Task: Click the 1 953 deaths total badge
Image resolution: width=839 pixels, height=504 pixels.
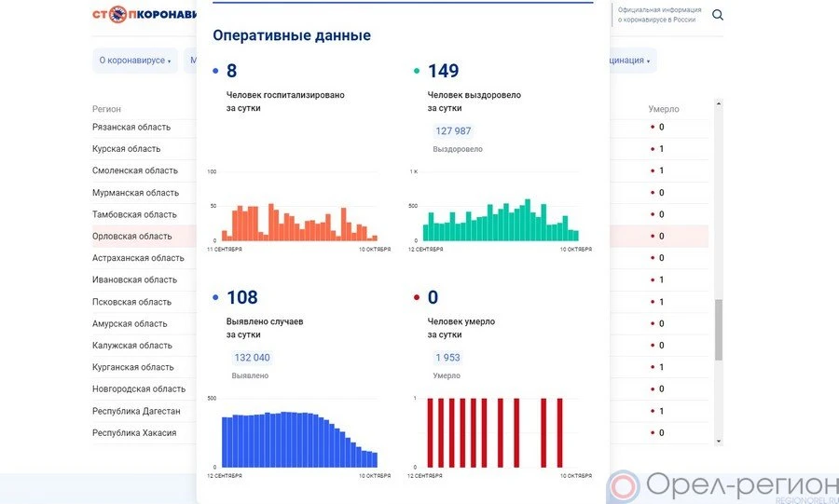Action: click(447, 358)
